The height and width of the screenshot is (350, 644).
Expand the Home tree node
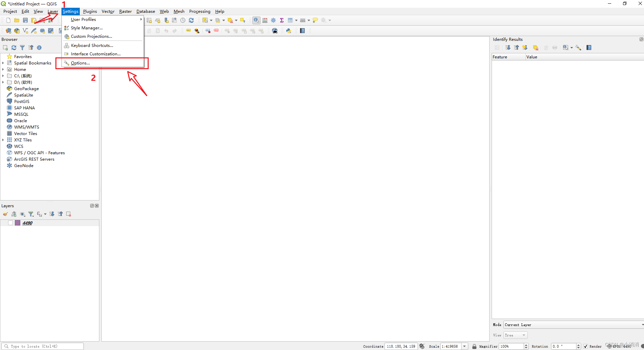coord(3,69)
